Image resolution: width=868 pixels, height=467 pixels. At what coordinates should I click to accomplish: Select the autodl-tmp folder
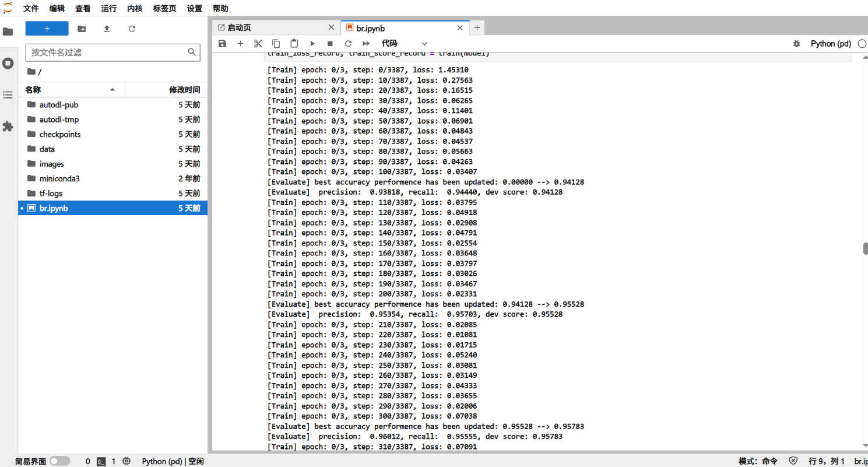coord(113,120)
